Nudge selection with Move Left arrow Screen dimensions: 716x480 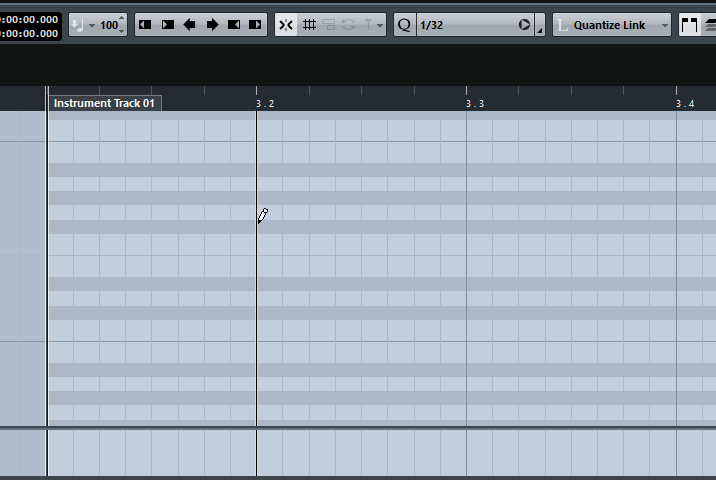tap(189, 25)
